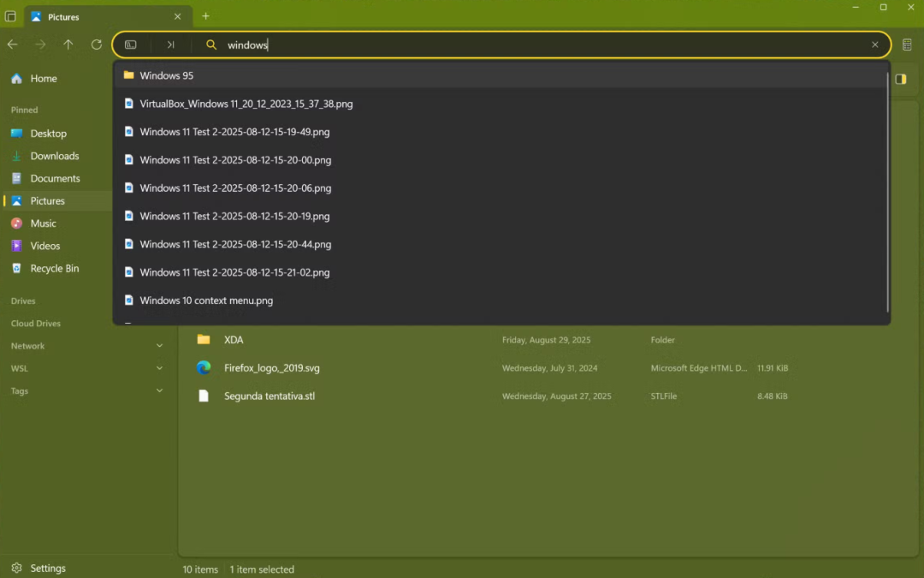Click the search magnifier icon
This screenshot has height=578, width=924.
(x=211, y=45)
